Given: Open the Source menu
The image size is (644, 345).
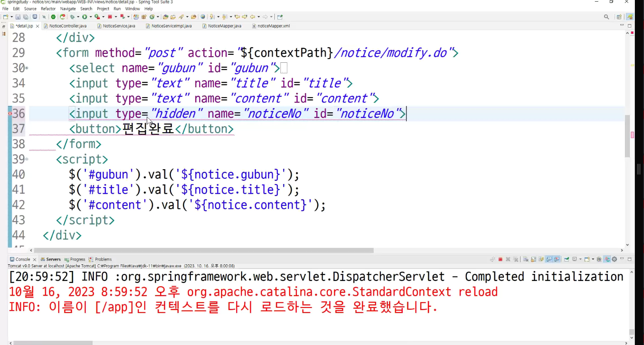Looking at the screenshot, I should click(30, 9).
